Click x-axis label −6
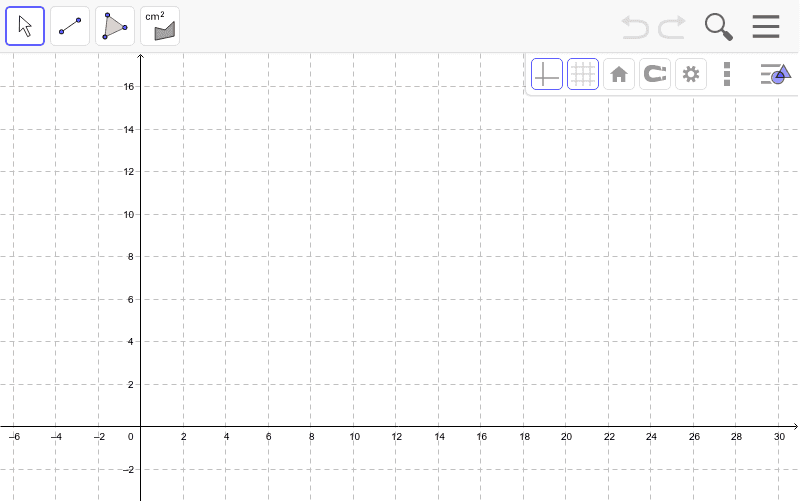This screenshot has width=800, height=503. coord(14,437)
